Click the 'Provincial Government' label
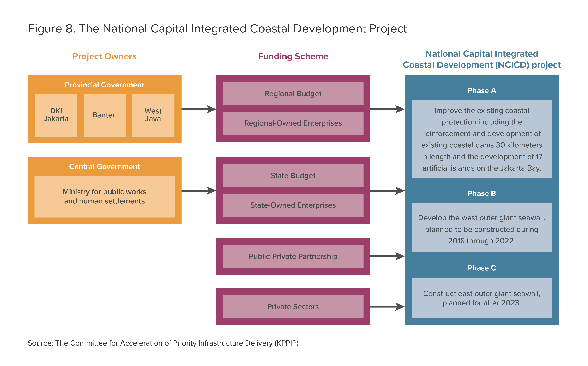 (104, 85)
